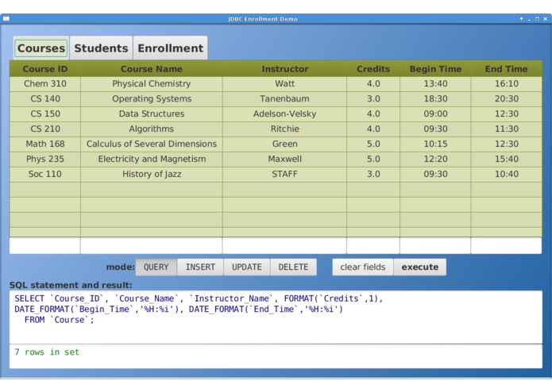Select the Math 168 cell
The image size is (552, 392).
pyautogui.click(x=45, y=144)
